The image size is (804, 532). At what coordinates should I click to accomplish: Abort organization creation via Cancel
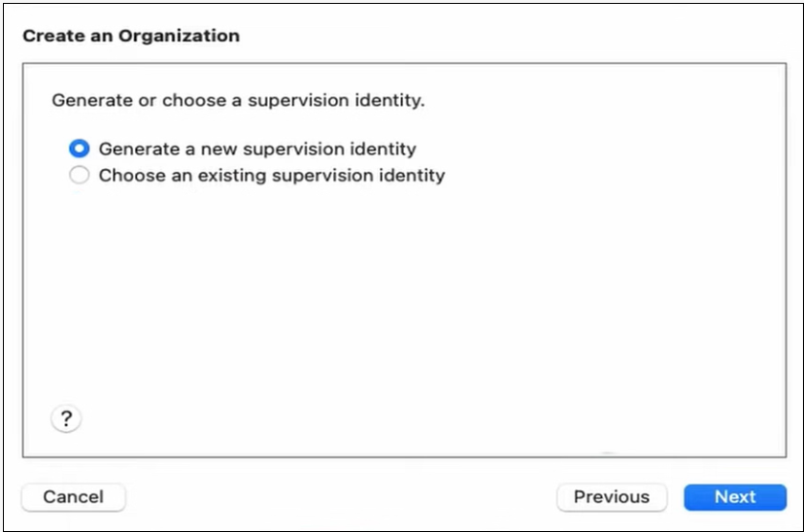pyautogui.click(x=73, y=497)
